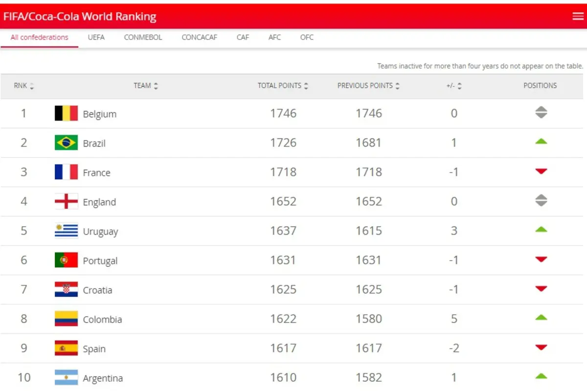Select the CONCACAF confederation tab
587x392 pixels.
coord(199,37)
